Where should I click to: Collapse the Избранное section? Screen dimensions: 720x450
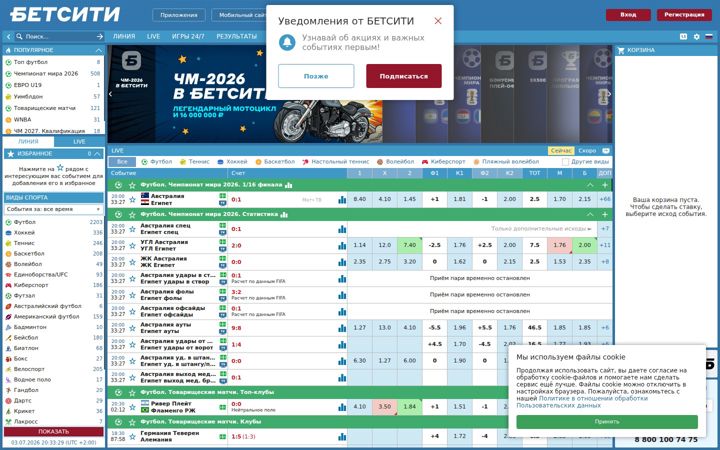[x=97, y=154]
